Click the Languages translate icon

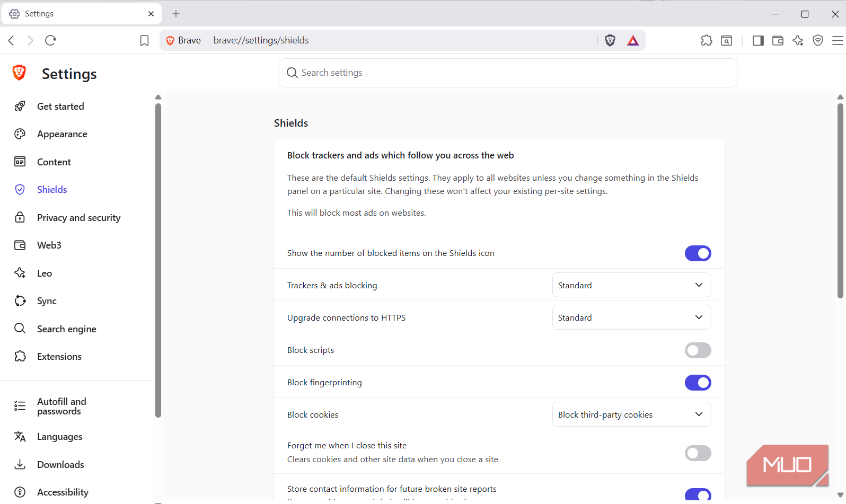[20, 437]
